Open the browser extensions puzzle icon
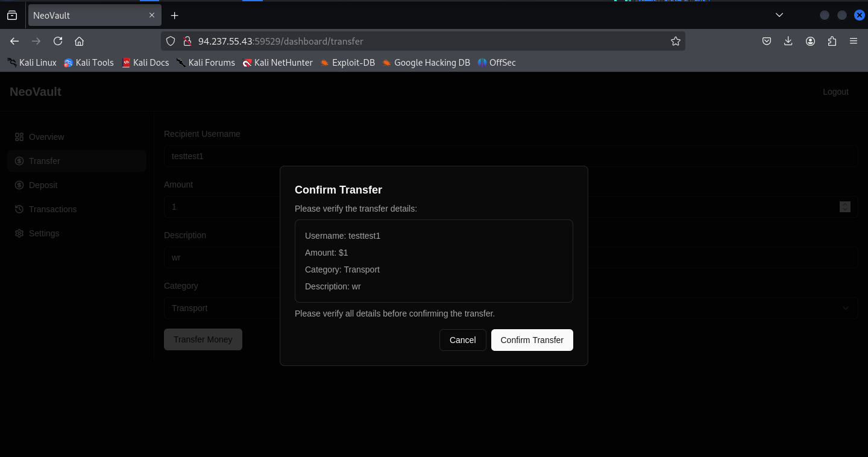 [832, 41]
